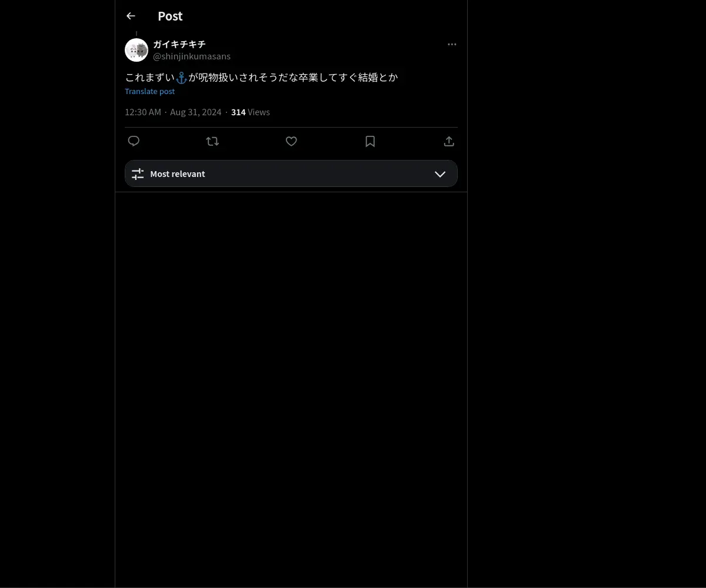Reply to the post via speech bubble
Image resolution: width=706 pixels, height=588 pixels.
pos(134,141)
